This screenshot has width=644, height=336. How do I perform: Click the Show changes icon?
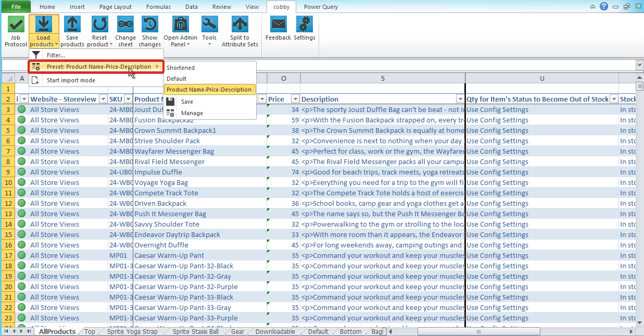pos(150,24)
